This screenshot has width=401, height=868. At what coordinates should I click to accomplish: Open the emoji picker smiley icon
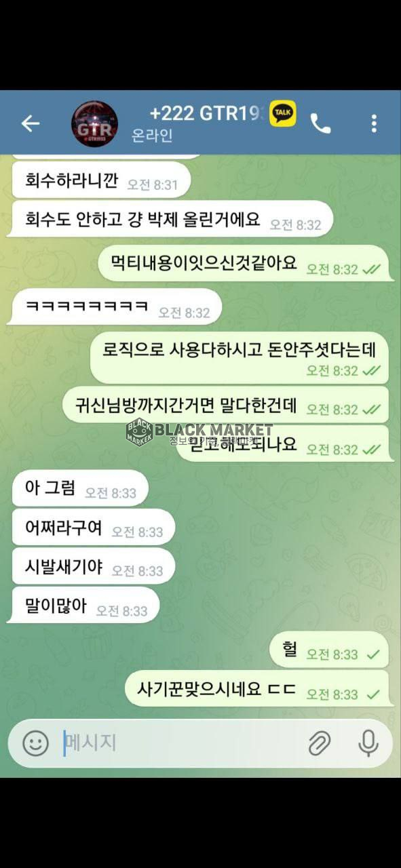35,743
